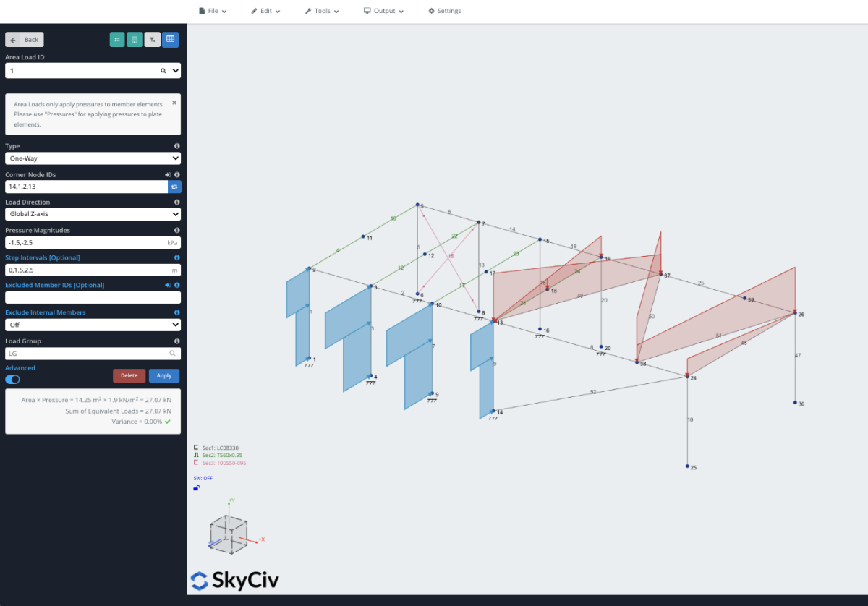Click the blue repeat button beside Corner Node IDs
The image size is (868, 606).
tap(175, 187)
